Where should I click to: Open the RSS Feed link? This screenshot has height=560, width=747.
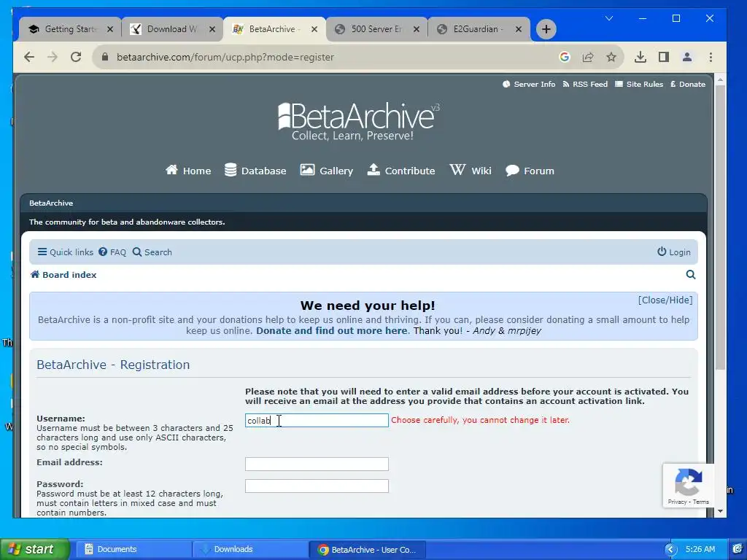[585, 85]
